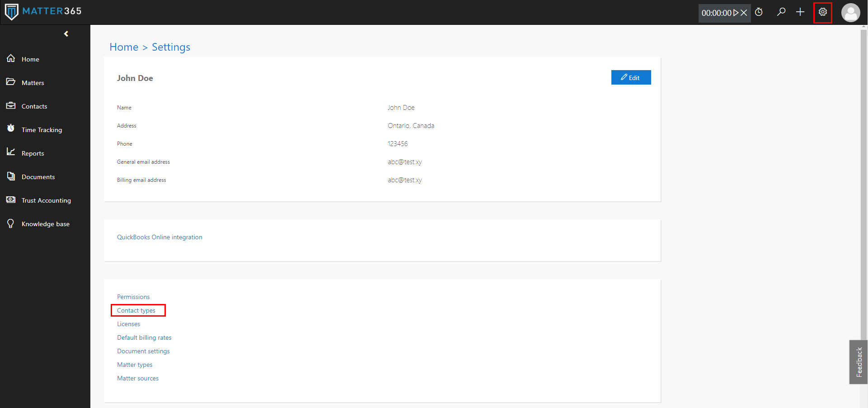The height and width of the screenshot is (408, 868).
Task: Open Documents in the sidebar
Action: (x=38, y=177)
